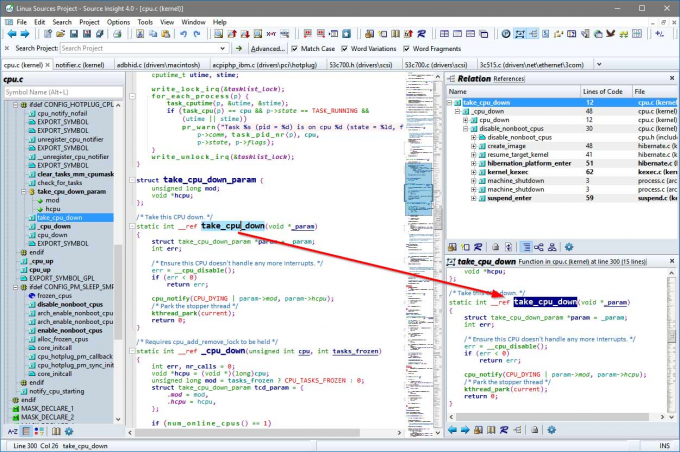
Task: Click the Replace X-Y toolbar icon
Action: [x=271, y=34]
